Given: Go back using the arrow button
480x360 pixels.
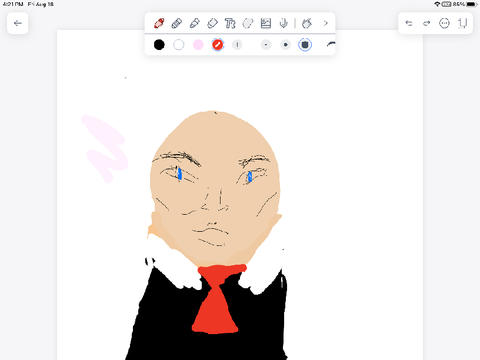Looking at the screenshot, I should (18, 23).
